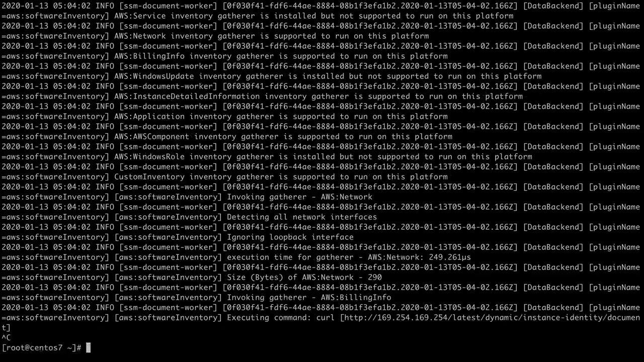Click the AWS:WindowsRole gatherer message

pos(323,156)
